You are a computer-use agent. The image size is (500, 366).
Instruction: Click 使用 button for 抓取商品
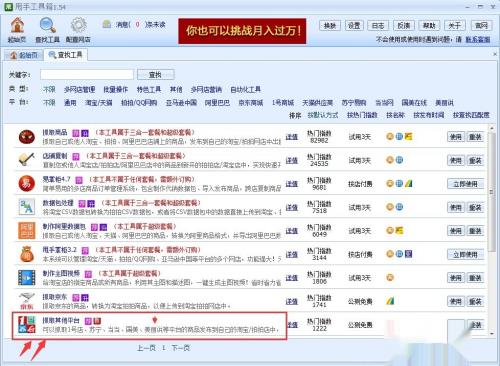(456, 137)
